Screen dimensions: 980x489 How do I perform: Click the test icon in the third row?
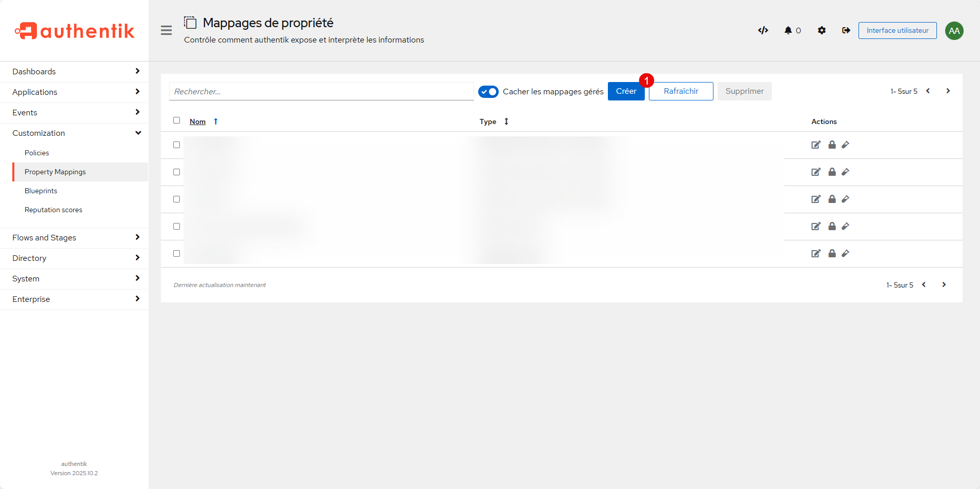tap(846, 199)
